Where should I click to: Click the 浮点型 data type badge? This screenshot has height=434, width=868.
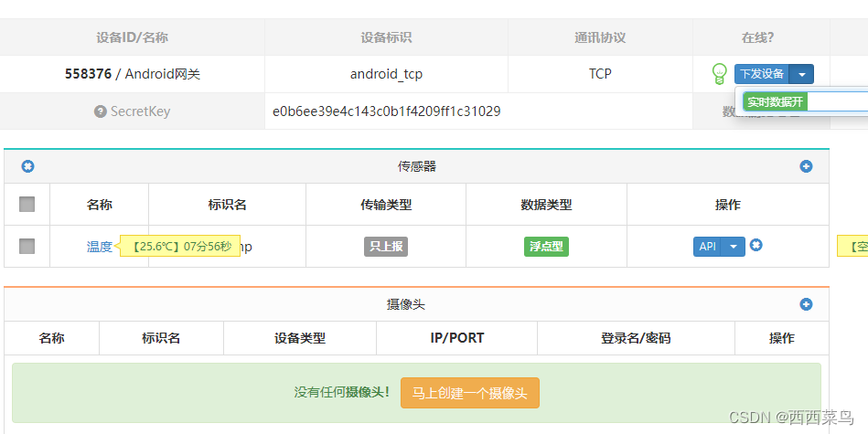[x=546, y=247]
